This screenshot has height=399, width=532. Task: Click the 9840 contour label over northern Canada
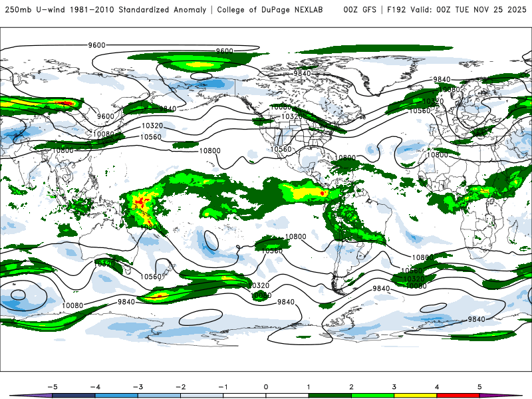point(302,73)
